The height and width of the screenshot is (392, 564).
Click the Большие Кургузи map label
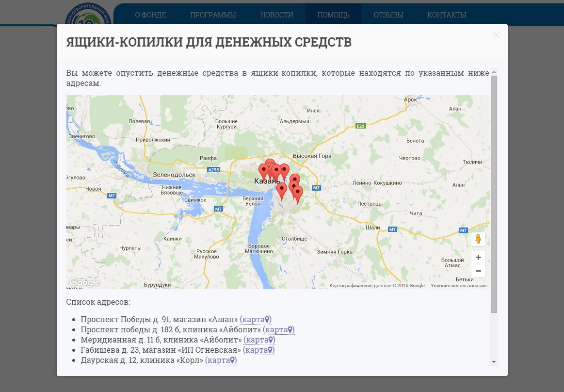226,124
